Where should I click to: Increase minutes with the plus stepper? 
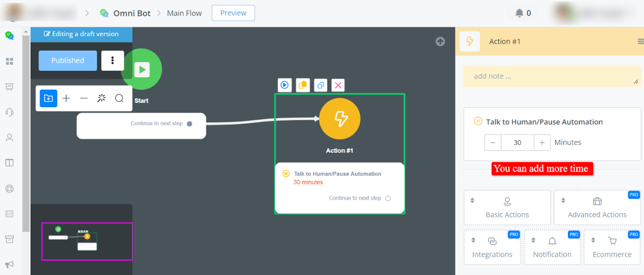click(x=542, y=142)
